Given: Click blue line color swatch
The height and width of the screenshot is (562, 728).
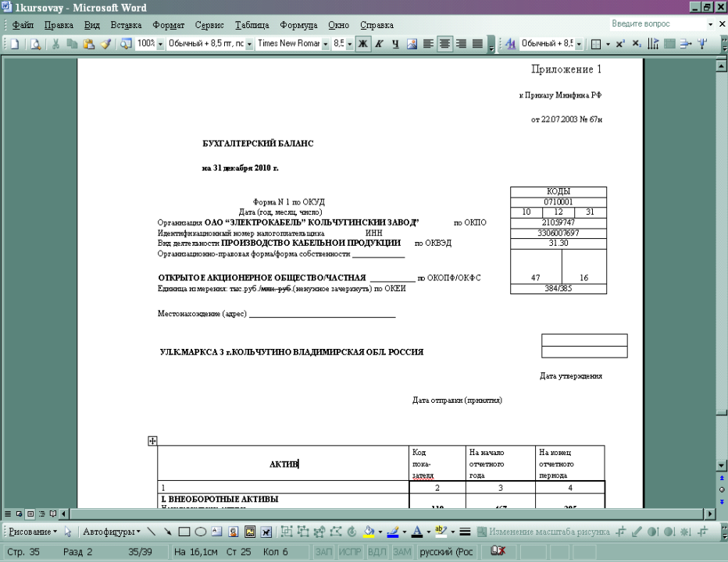Looking at the screenshot, I should (x=393, y=536).
